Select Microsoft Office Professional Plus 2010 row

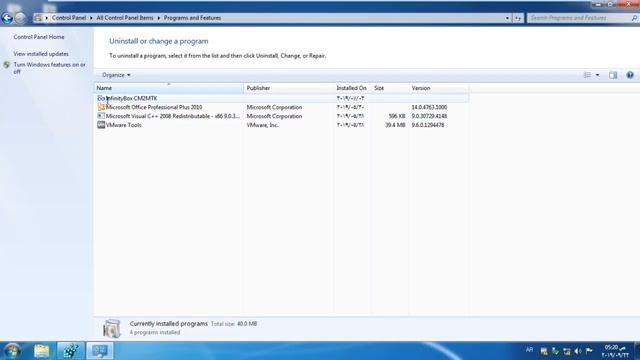pos(282,107)
